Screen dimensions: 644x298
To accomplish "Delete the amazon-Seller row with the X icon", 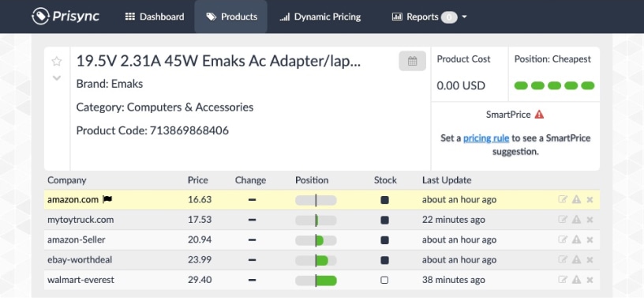I will click(590, 240).
